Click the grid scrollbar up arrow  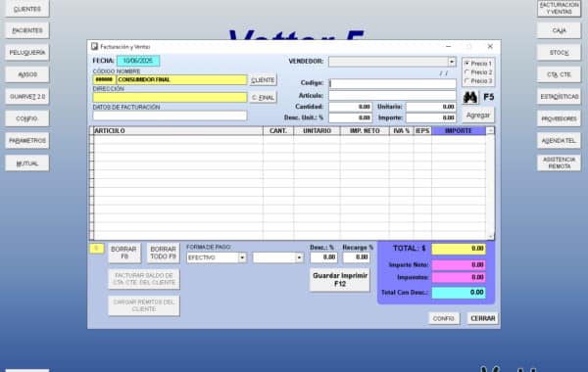point(490,130)
